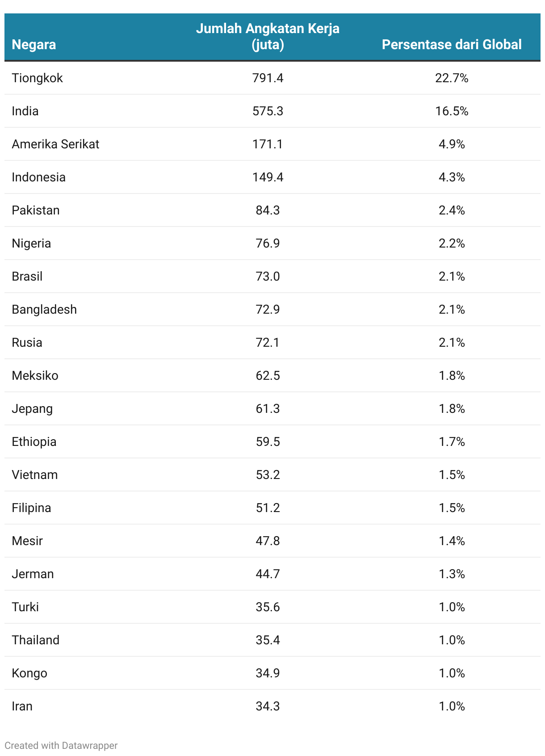Click Nigeria's percentage value 2.2%
This screenshot has width=545, height=756.
[x=452, y=244]
